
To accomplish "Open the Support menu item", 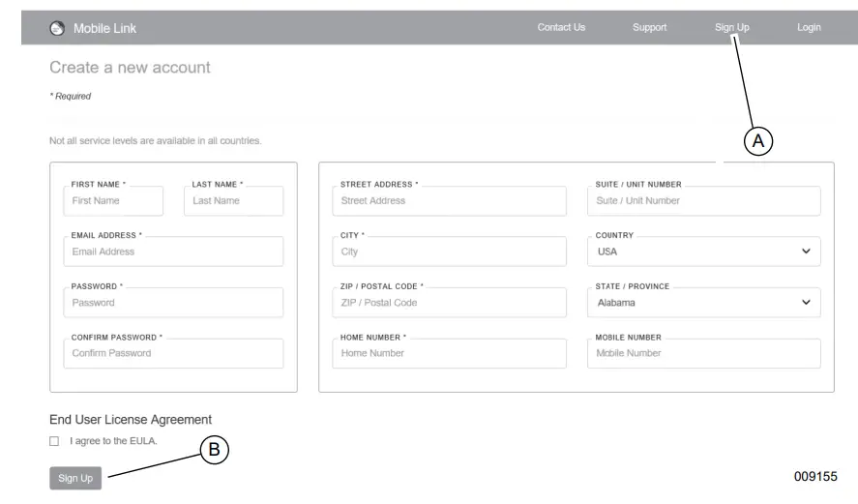I will coord(649,27).
